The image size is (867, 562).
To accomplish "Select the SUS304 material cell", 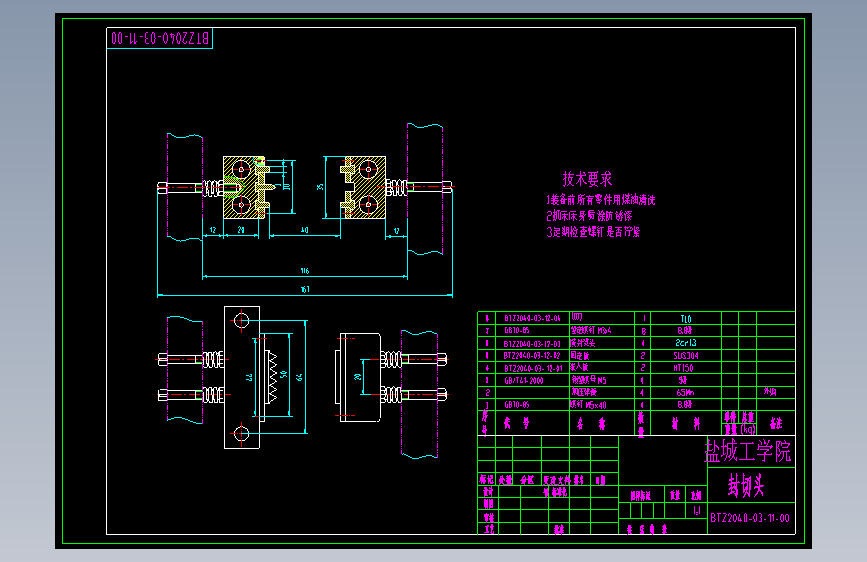I will pyautogui.click(x=686, y=356).
